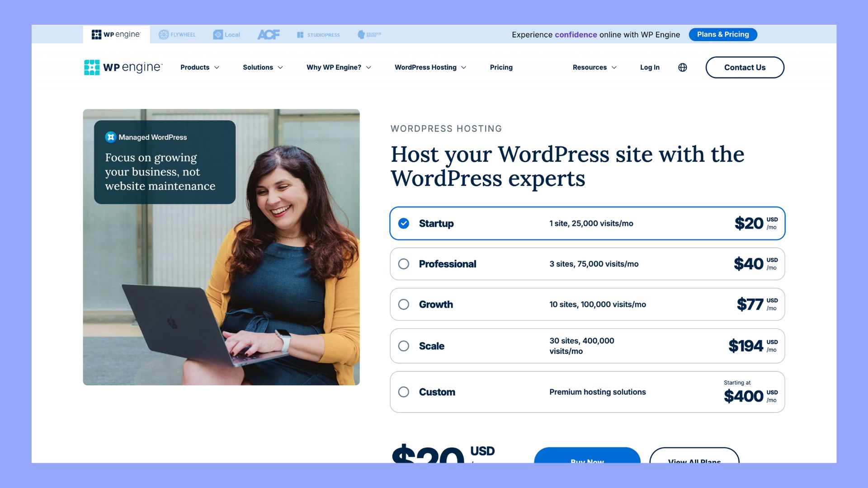The image size is (868, 488).
Task: Click the Log In button
Action: click(649, 67)
